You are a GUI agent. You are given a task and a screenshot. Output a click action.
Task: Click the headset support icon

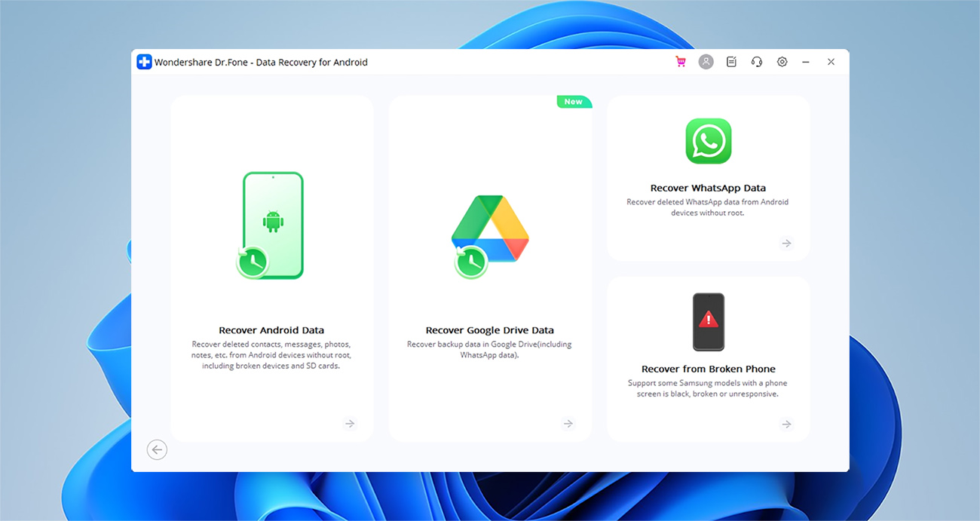(756, 61)
